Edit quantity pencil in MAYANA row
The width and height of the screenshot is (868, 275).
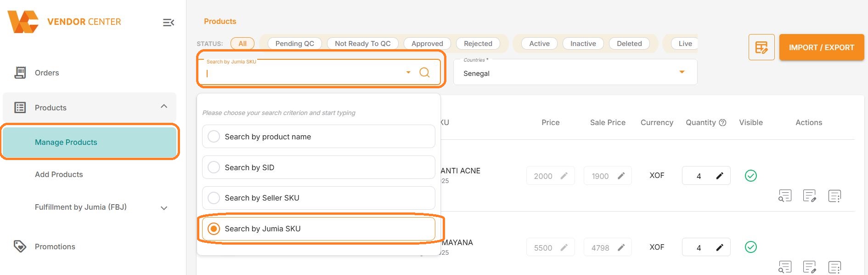coord(720,247)
